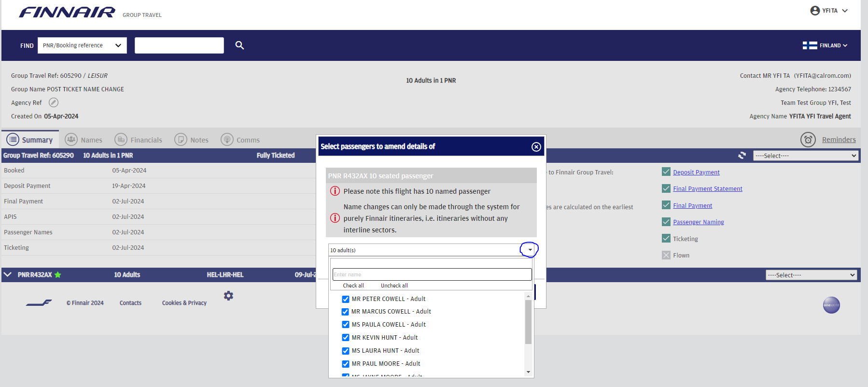Open the Deposit Payment link

click(696, 172)
